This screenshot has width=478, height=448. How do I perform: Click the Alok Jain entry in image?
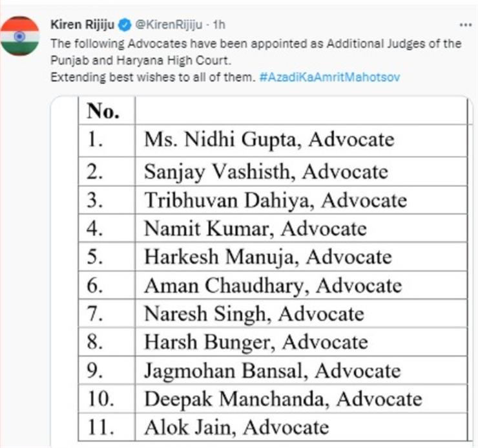[236, 427]
